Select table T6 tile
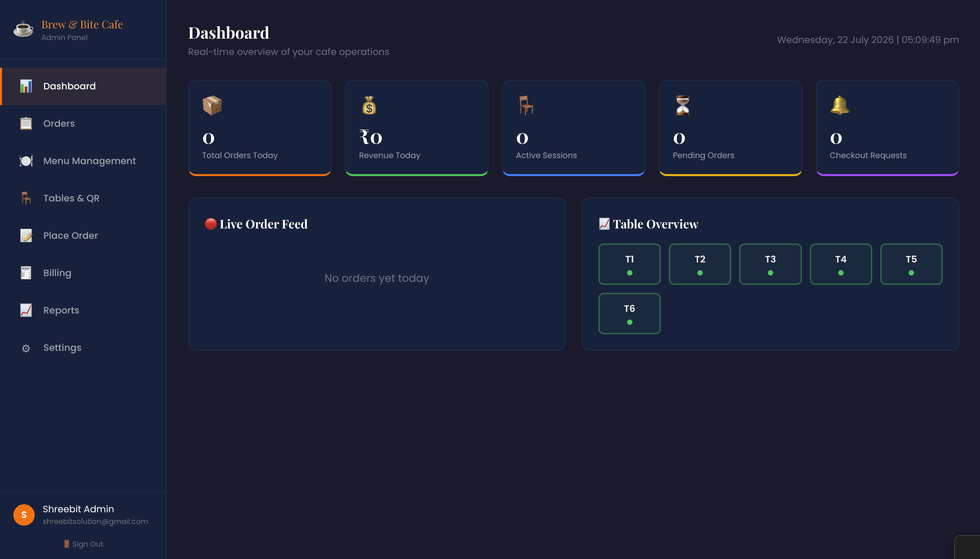Image resolution: width=980 pixels, height=559 pixels. pos(629,313)
